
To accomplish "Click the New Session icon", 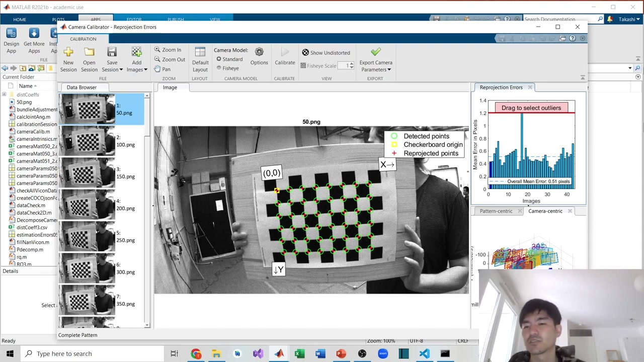I will pyautogui.click(x=68, y=52).
